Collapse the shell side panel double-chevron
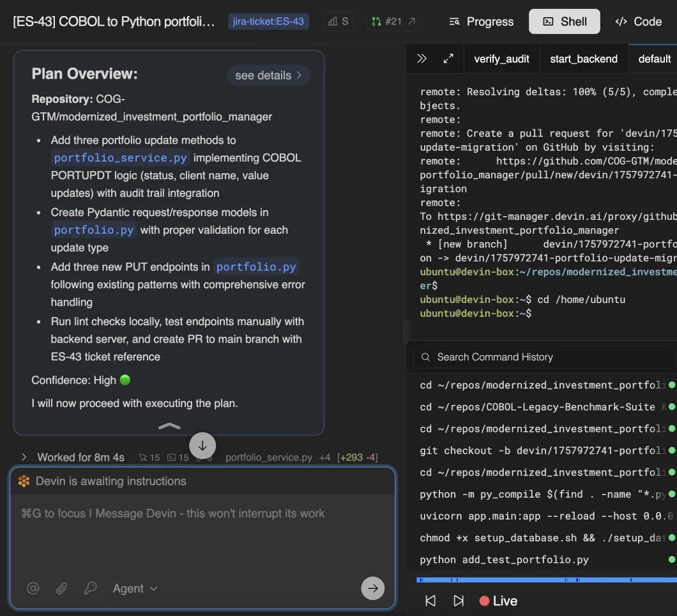 422,59
